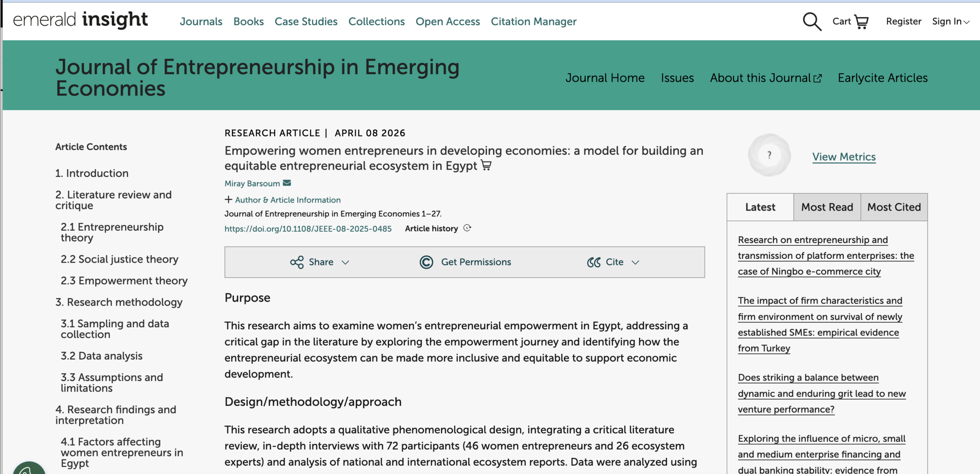
Task: Open the Cite dropdown chevron
Action: pos(636,263)
